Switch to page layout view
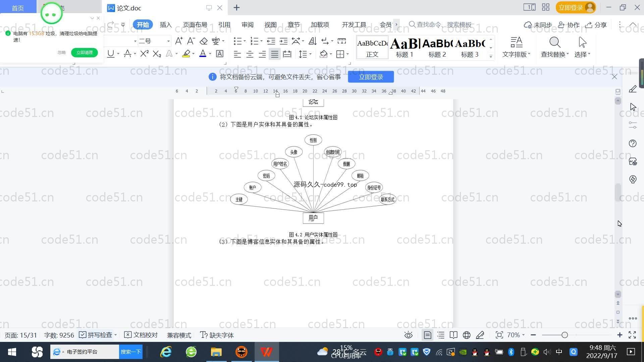Image resolution: width=644 pixels, height=362 pixels. coord(427,335)
